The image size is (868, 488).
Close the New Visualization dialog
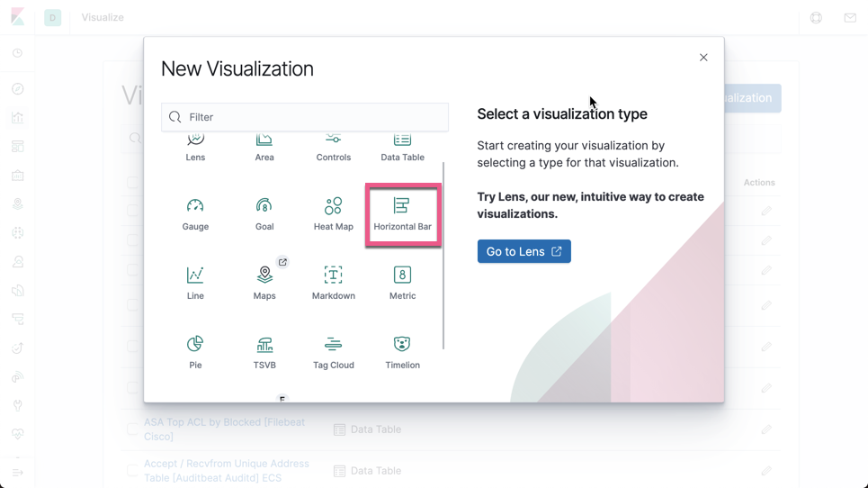click(703, 58)
